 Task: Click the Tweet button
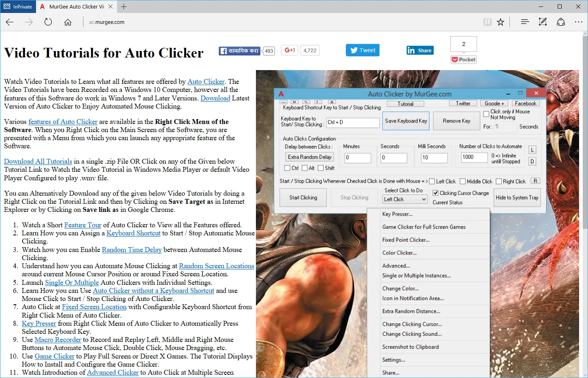point(362,50)
